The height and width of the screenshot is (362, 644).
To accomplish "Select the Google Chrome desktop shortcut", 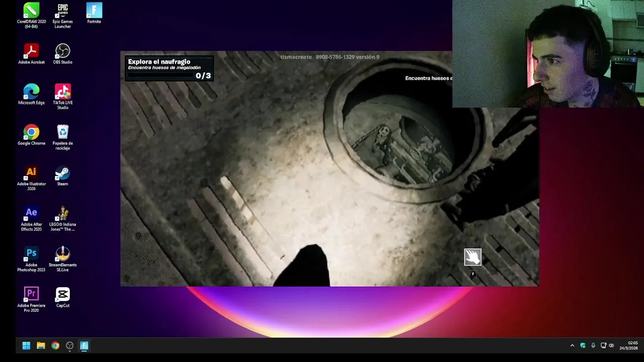I will [x=31, y=135].
